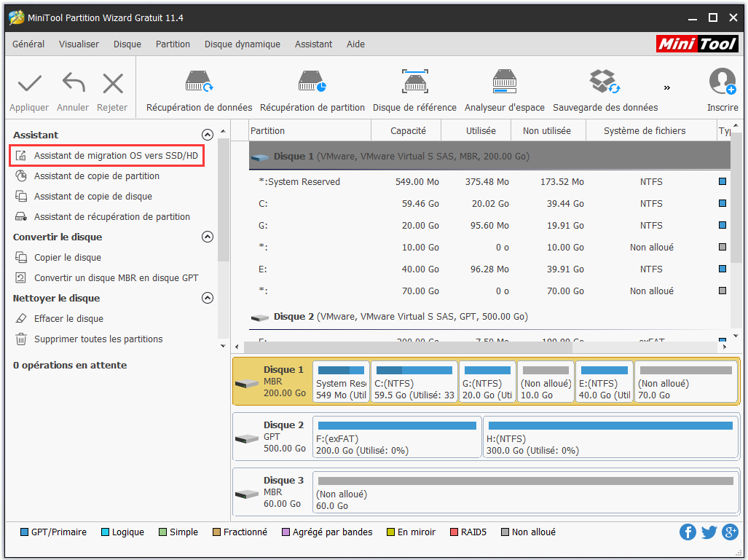
Task: Click the Inscrire user icon
Action: tap(723, 81)
